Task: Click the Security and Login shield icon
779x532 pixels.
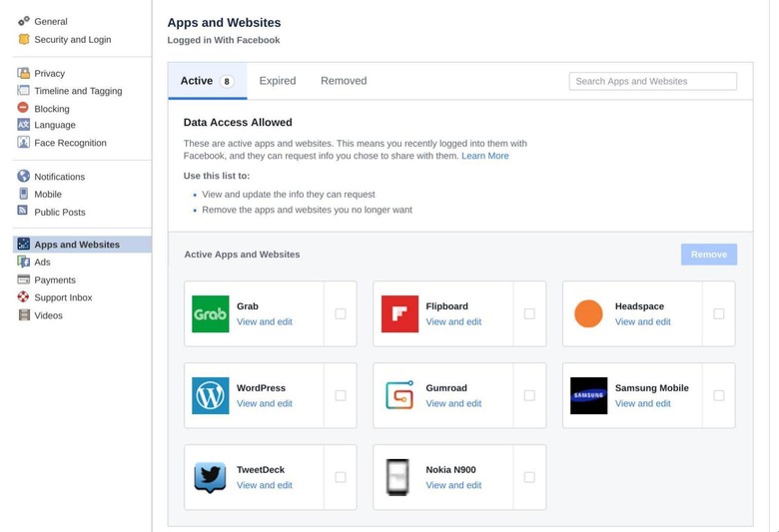Action: [24, 39]
